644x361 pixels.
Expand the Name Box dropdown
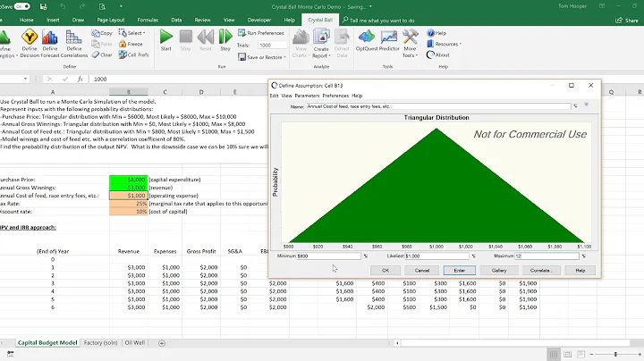click(25, 79)
